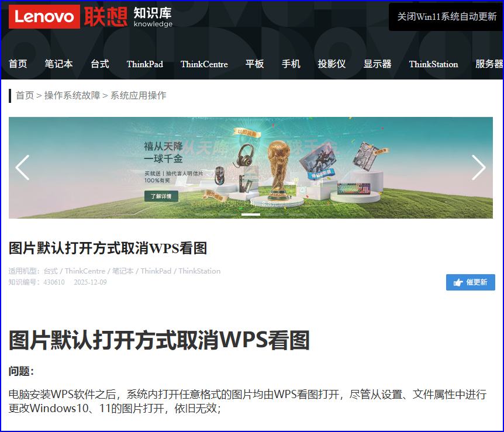Click the Lenovo logo in the header
The image size is (504, 432).
tap(44, 17)
